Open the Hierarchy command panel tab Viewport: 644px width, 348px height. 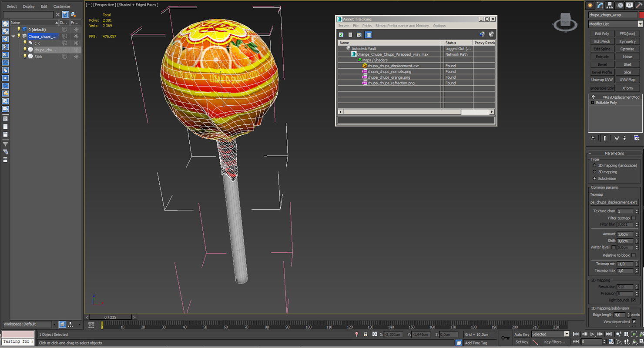[x=610, y=5]
